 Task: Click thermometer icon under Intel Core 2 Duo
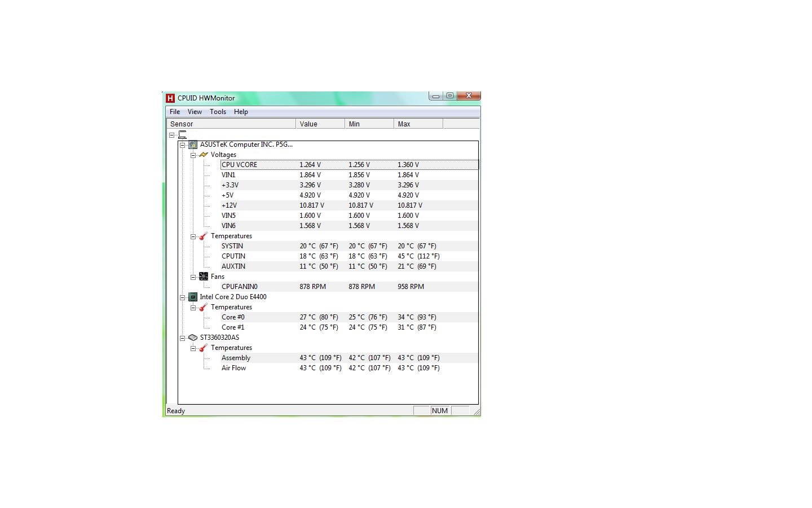click(204, 307)
